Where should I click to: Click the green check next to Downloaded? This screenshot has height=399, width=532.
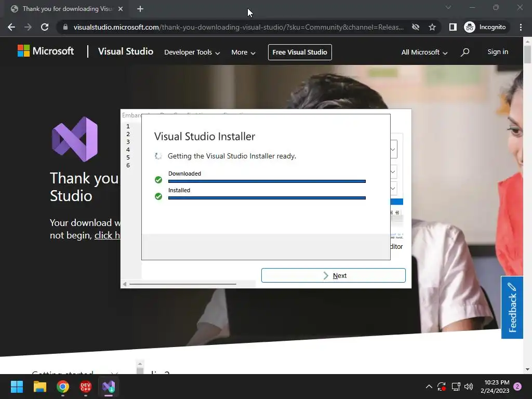click(x=158, y=179)
